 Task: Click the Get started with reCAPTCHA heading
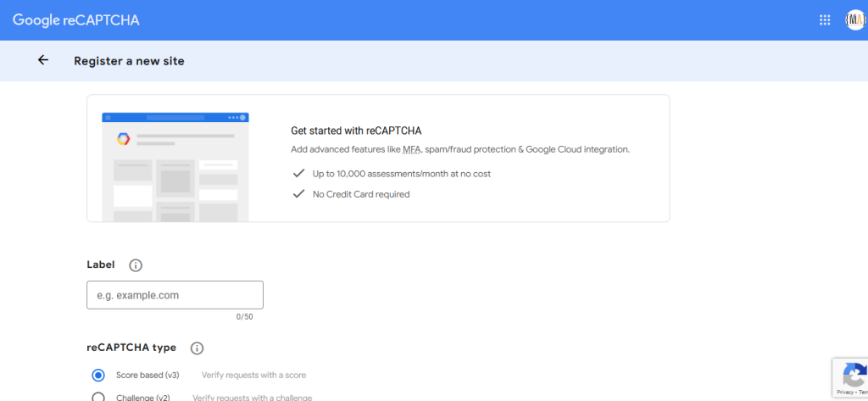(357, 131)
